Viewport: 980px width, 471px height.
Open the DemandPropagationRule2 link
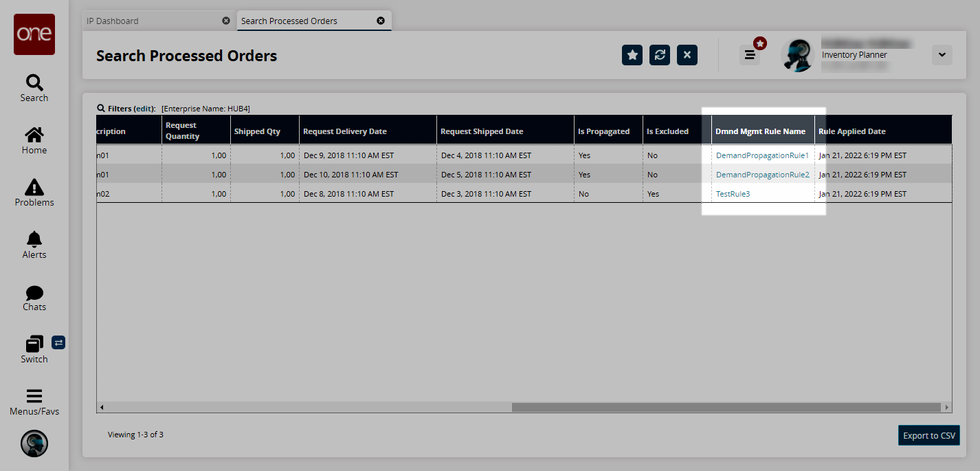762,175
